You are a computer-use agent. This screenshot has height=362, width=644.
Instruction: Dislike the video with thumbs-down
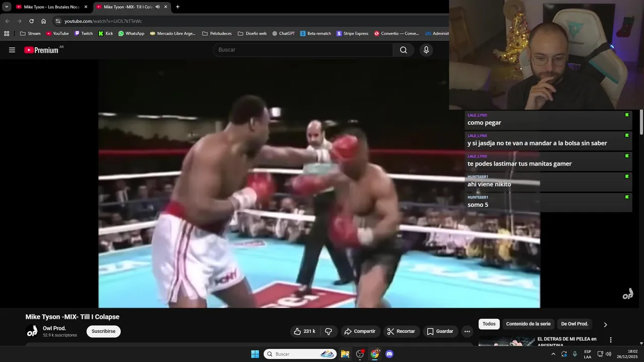click(329, 331)
